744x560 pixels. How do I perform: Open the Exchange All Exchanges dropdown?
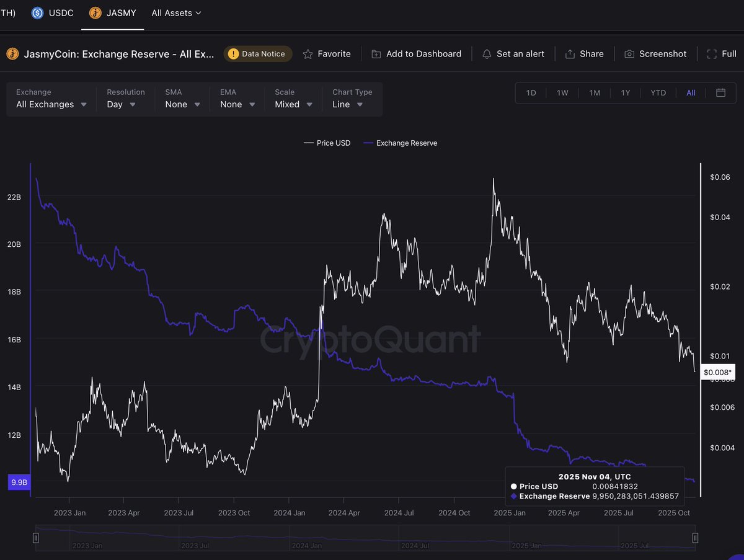[51, 99]
